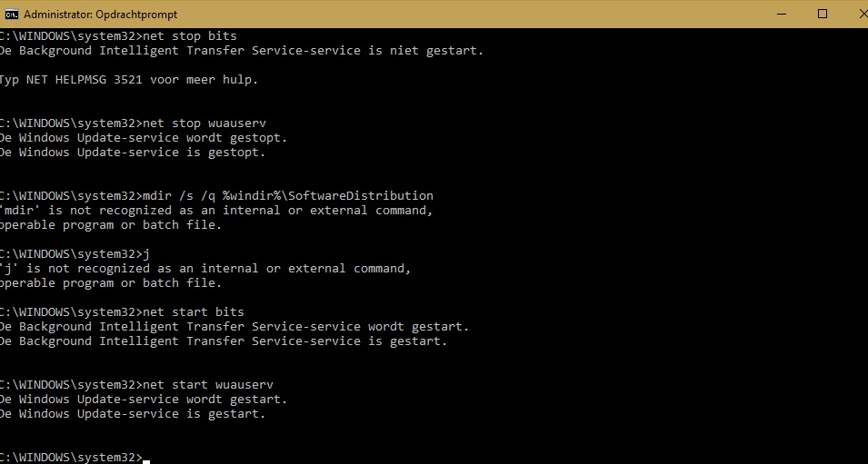Open the Command Prompt system menu icon
Screen dimensions: 868x464
(11, 14)
